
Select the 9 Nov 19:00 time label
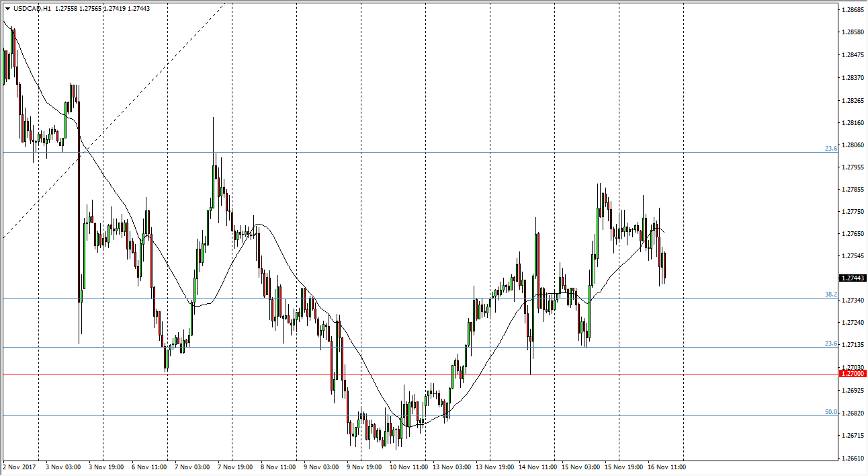pyautogui.click(x=365, y=467)
